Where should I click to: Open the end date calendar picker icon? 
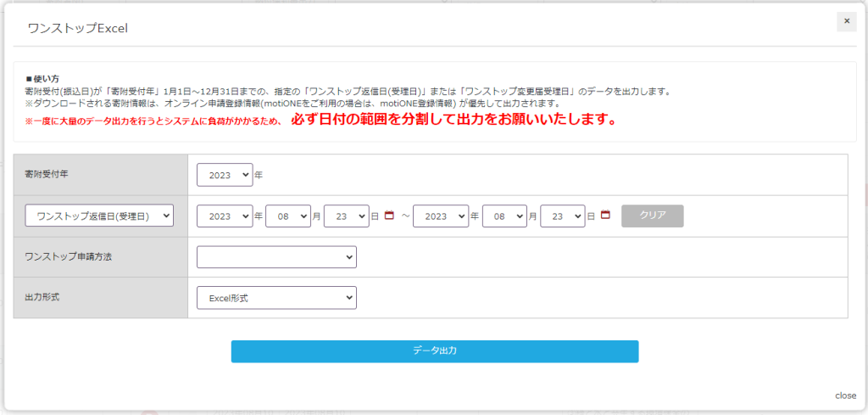pyautogui.click(x=605, y=216)
